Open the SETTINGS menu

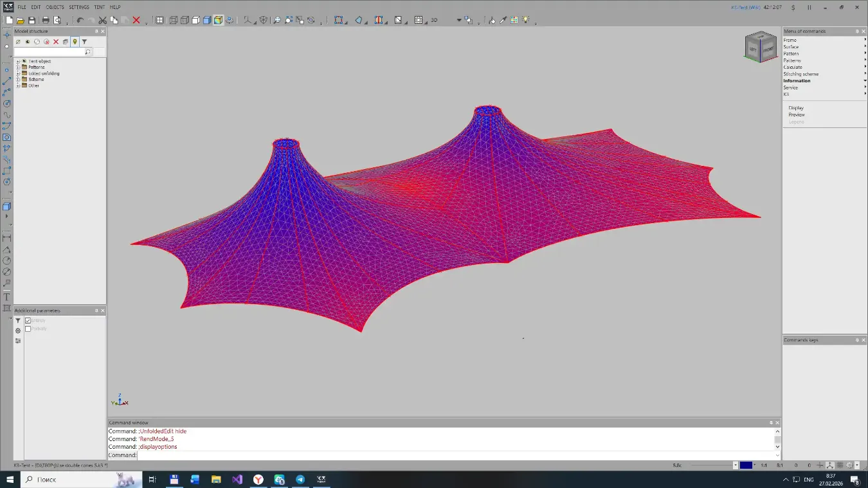79,7
